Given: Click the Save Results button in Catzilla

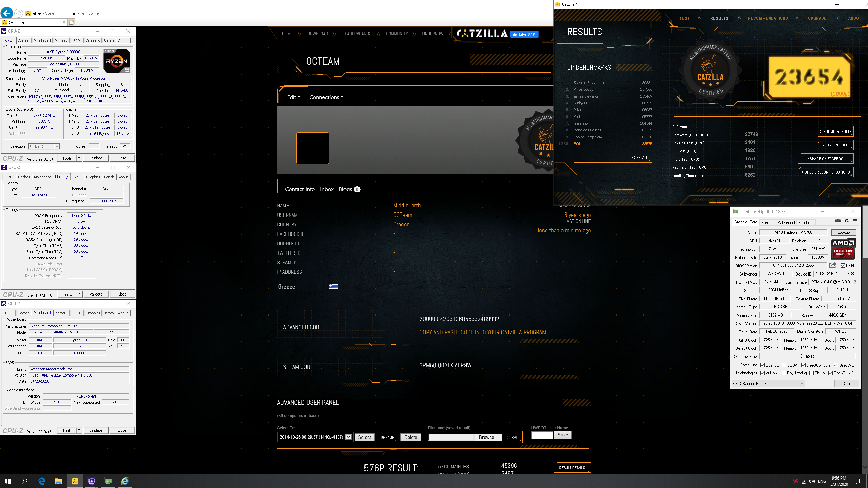Looking at the screenshot, I should pyautogui.click(x=836, y=145).
